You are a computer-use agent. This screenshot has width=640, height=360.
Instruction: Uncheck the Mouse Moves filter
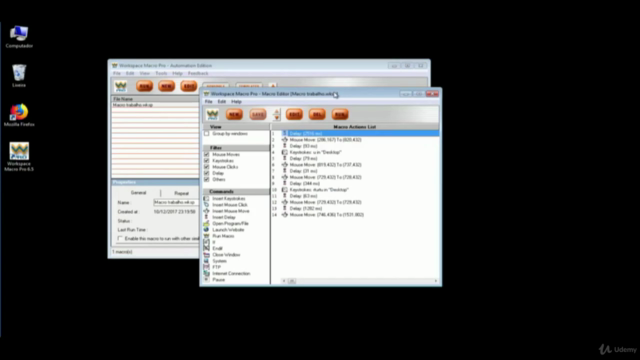pos(207,155)
